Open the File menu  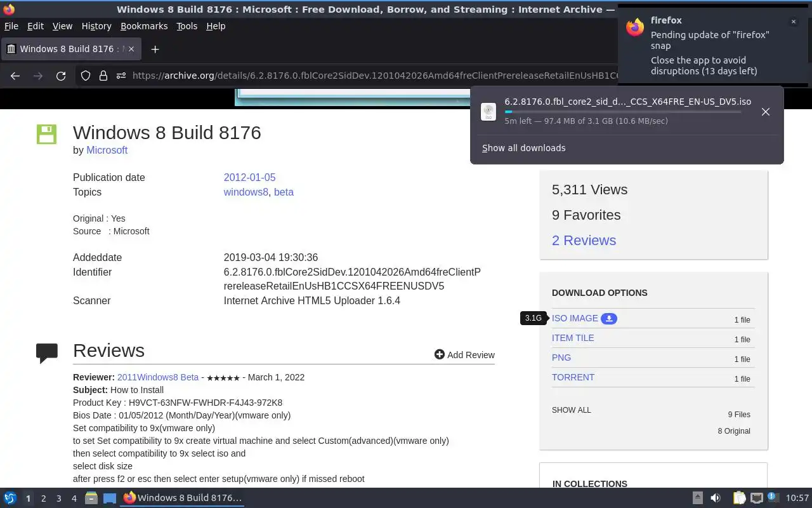(x=11, y=26)
